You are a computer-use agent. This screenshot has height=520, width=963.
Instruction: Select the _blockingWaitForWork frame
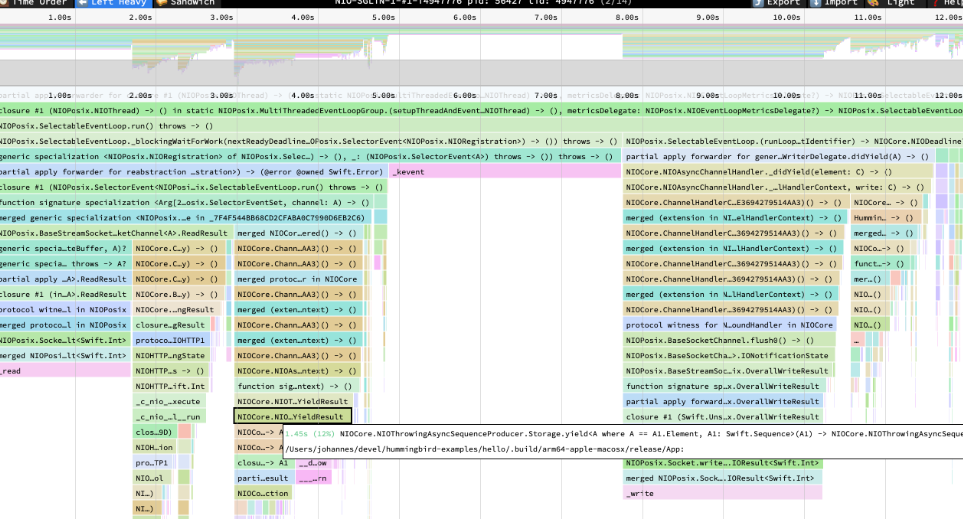(310, 141)
